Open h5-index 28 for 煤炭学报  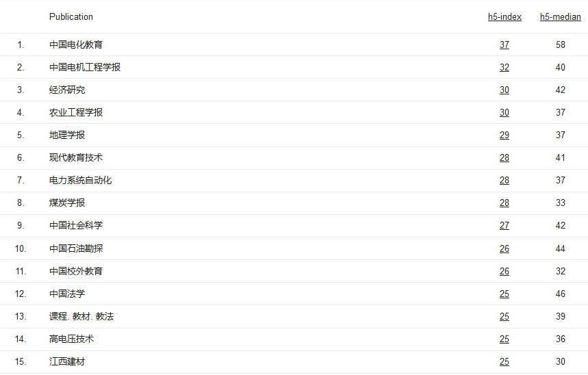point(504,203)
